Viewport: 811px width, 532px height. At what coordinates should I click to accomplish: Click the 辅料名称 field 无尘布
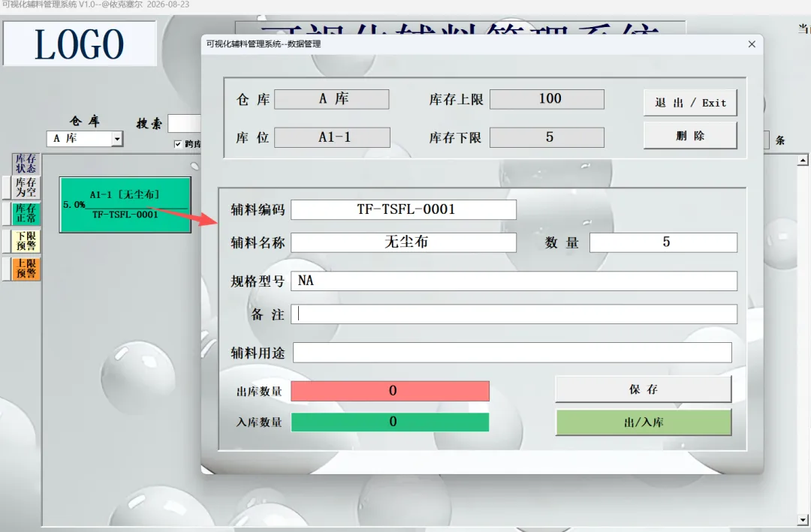point(403,242)
